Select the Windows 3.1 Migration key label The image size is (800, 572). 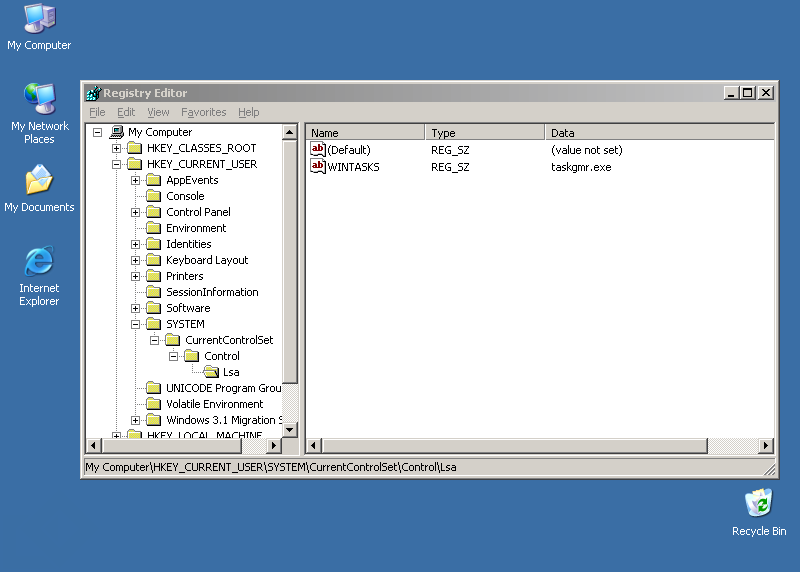224,420
